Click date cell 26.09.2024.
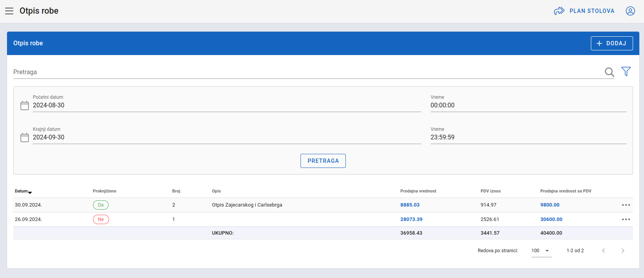Screen dimensions: 644x278 coord(29,219)
